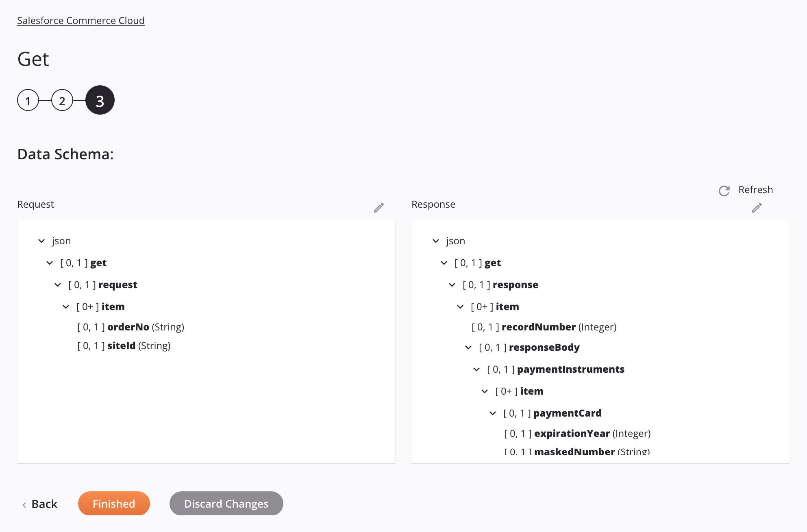This screenshot has width=807, height=532.
Task: Click the Finished button to complete setup
Action: coord(113,503)
